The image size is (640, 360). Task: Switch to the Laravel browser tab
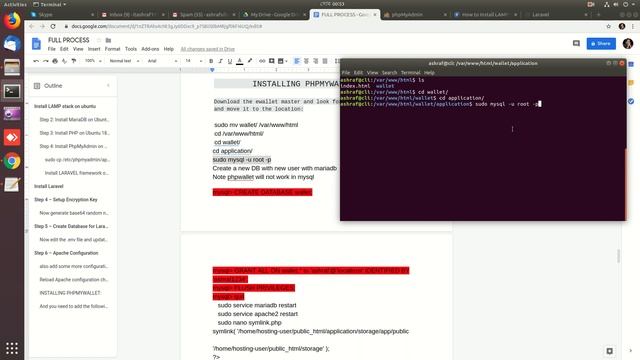pos(555,15)
